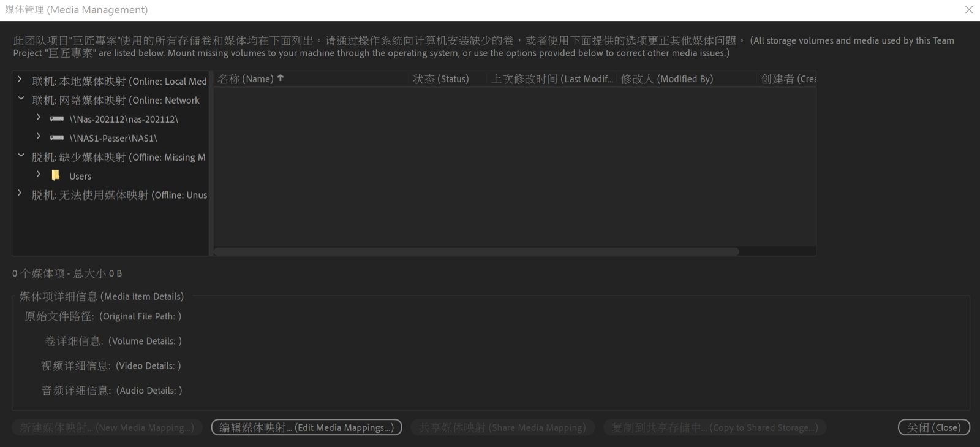Expand the Offline: Unusable media mapping node

tap(20, 193)
